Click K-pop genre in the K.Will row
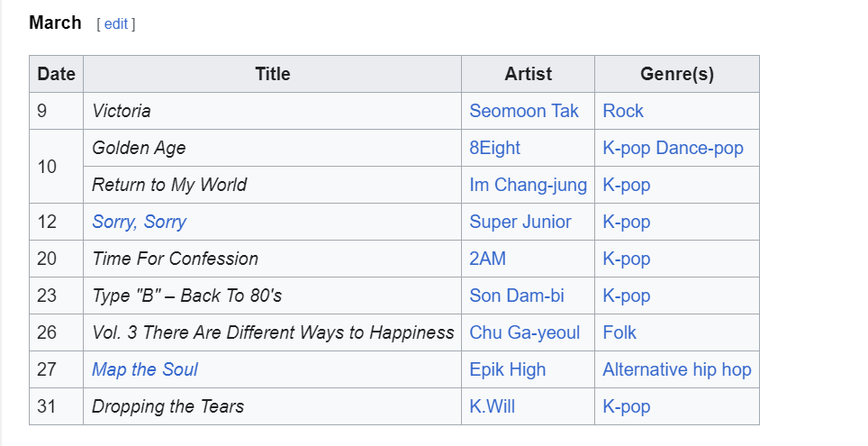The image size is (868, 446). [626, 406]
